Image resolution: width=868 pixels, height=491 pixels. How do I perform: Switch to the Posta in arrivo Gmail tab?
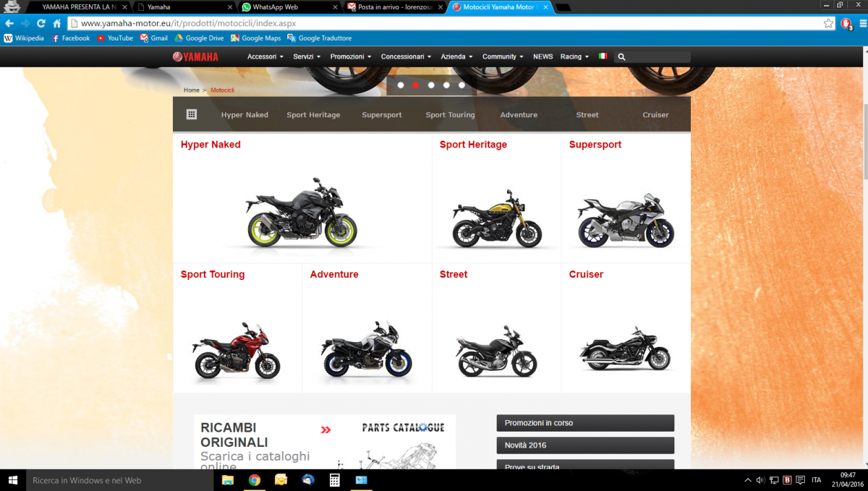point(393,7)
